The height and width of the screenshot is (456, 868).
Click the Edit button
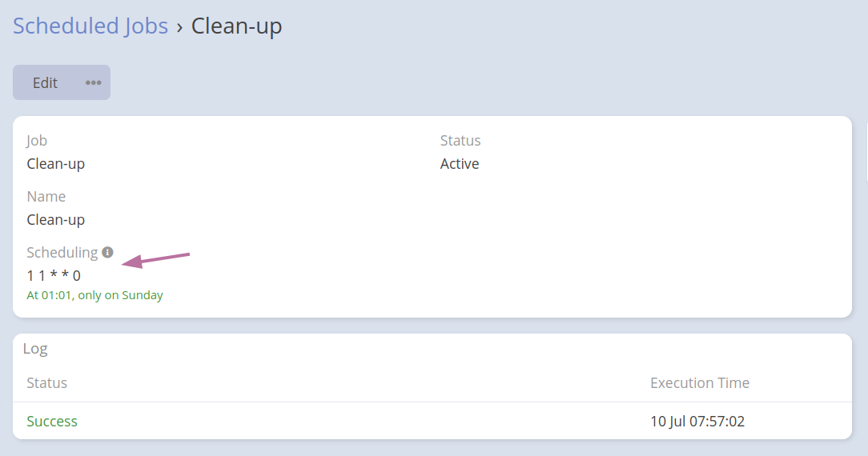pos(45,82)
